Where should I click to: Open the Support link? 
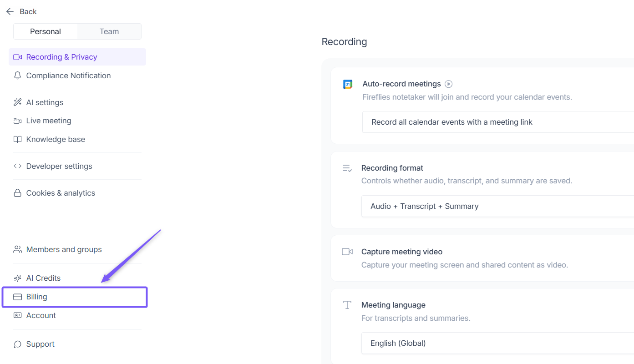pos(40,344)
